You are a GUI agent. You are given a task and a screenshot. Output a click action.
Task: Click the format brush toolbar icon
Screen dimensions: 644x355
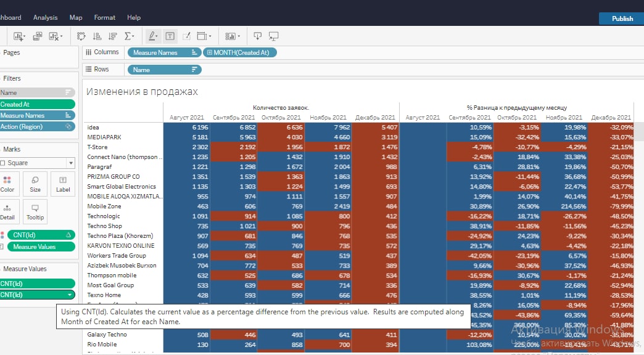coord(186,36)
